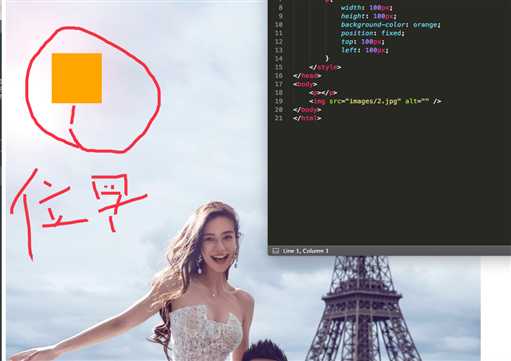This screenshot has height=361, width=511.
Task: Click the closing "</body>" tag in the editor
Action: pos(307,109)
